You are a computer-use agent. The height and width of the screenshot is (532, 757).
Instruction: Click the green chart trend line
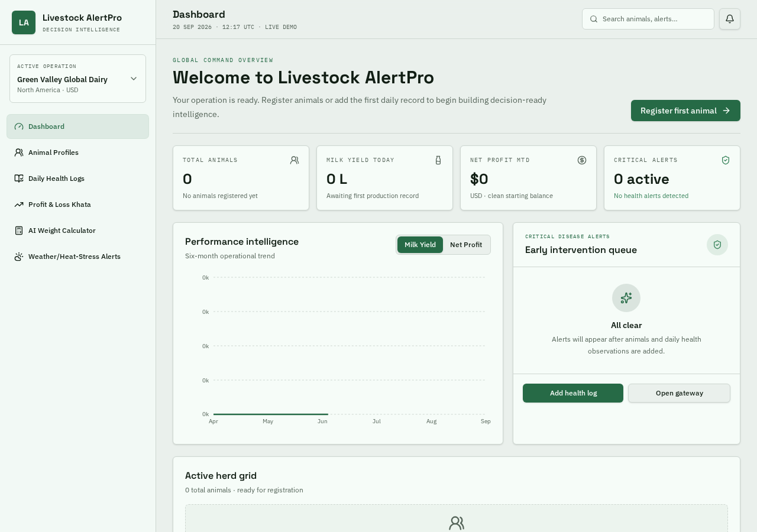pos(270,414)
